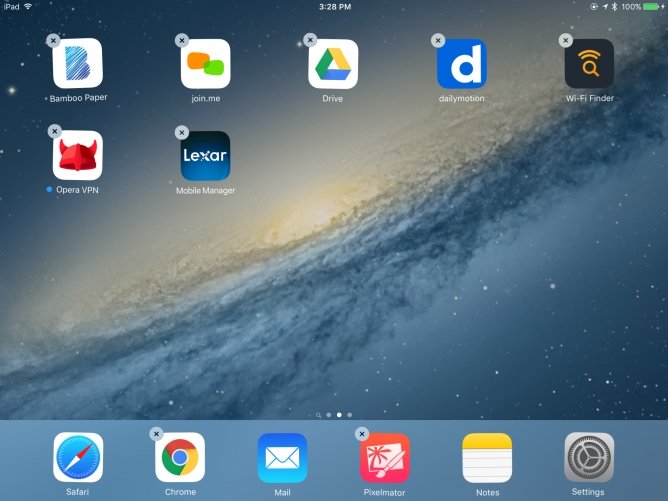Open the Bamboo Paper app
Screen dimensions: 668x501
click(78, 63)
